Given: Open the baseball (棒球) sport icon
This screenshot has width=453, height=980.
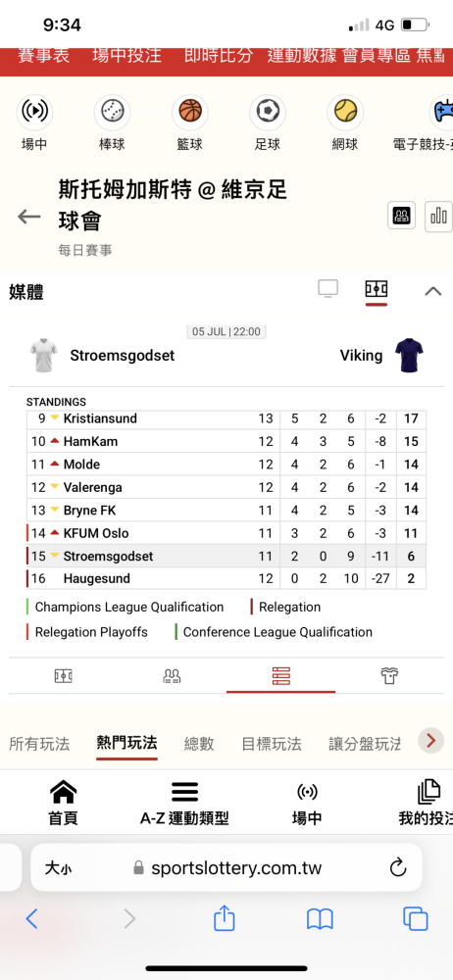Looking at the screenshot, I should (112, 112).
